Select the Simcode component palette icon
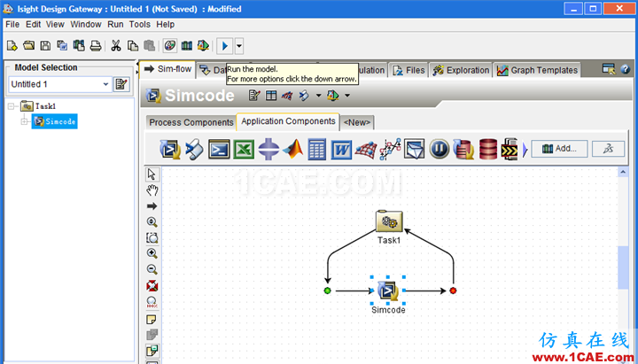This screenshot has height=364, width=638. [169, 149]
